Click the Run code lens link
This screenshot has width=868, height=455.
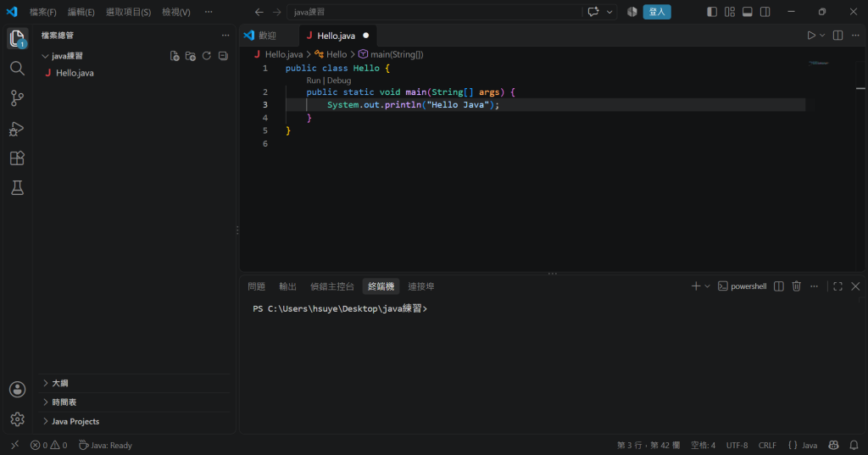tap(314, 80)
